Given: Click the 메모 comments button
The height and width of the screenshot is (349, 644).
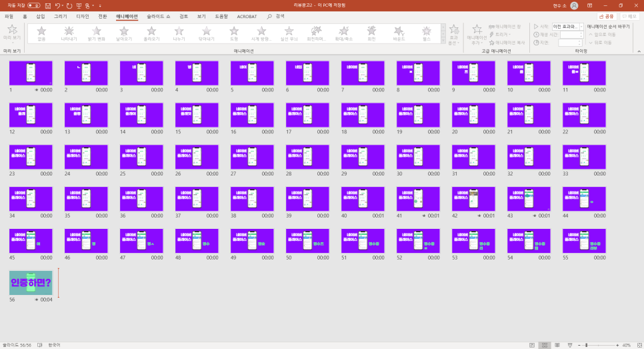Looking at the screenshot, I should 629,16.
